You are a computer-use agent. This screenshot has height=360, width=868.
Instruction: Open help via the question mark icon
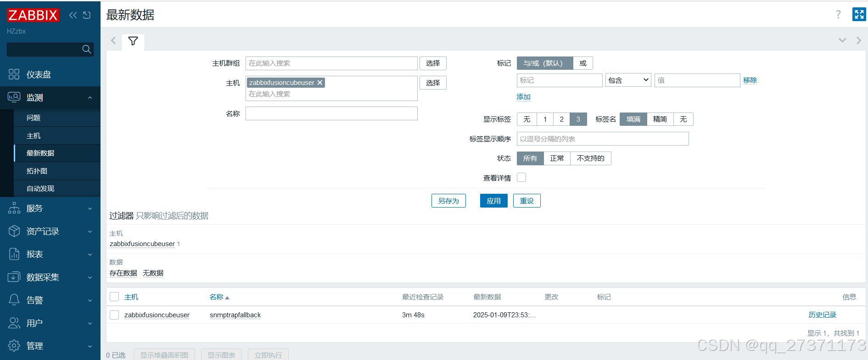pyautogui.click(x=839, y=15)
